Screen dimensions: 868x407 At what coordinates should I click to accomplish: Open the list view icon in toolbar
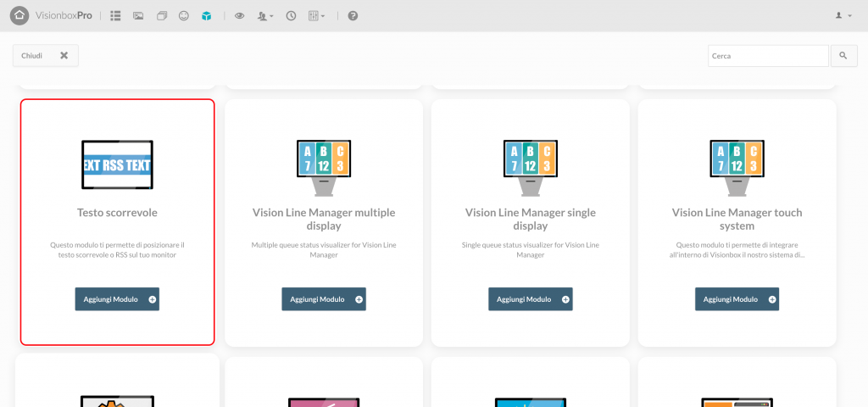[115, 16]
